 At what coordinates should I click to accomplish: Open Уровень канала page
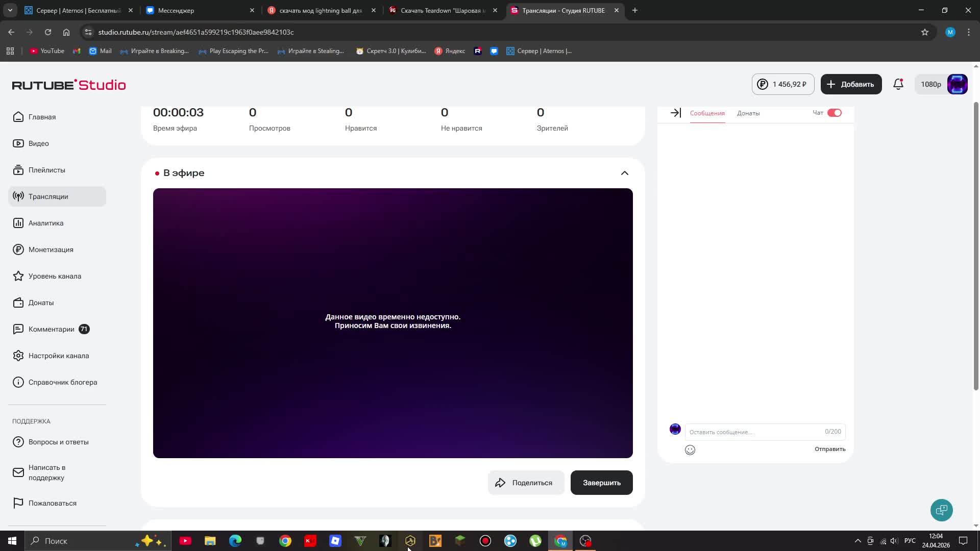coord(55,276)
